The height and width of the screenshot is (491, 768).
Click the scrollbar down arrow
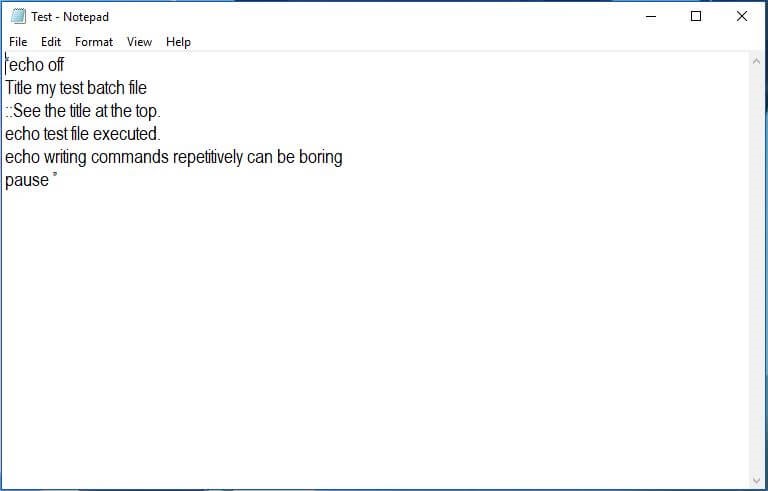(x=756, y=481)
